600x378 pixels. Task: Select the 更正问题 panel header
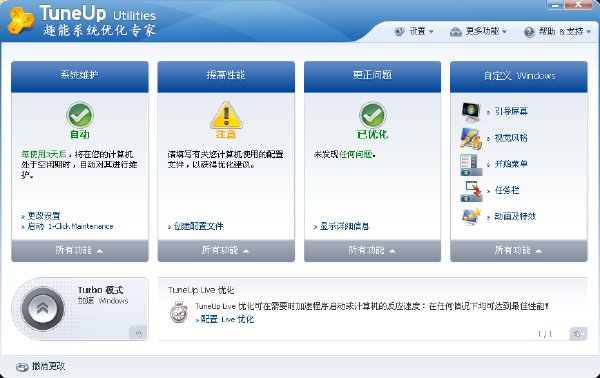pyautogui.click(x=372, y=76)
